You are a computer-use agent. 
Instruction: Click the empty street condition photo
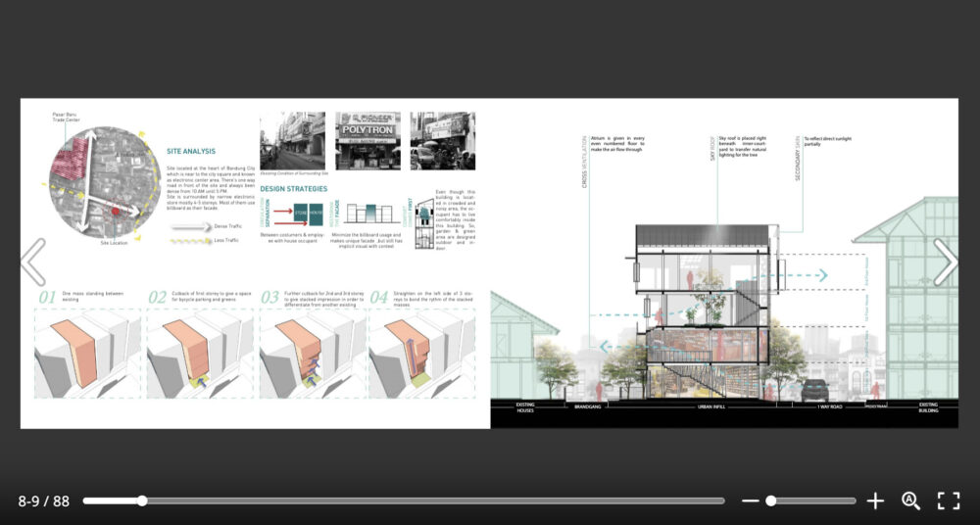(x=292, y=141)
